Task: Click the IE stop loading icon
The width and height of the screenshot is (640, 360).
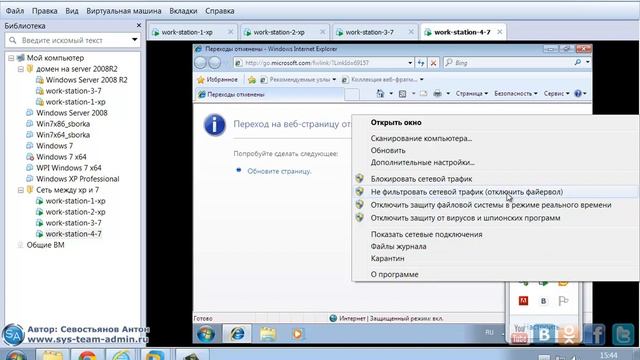Action: pos(433,63)
